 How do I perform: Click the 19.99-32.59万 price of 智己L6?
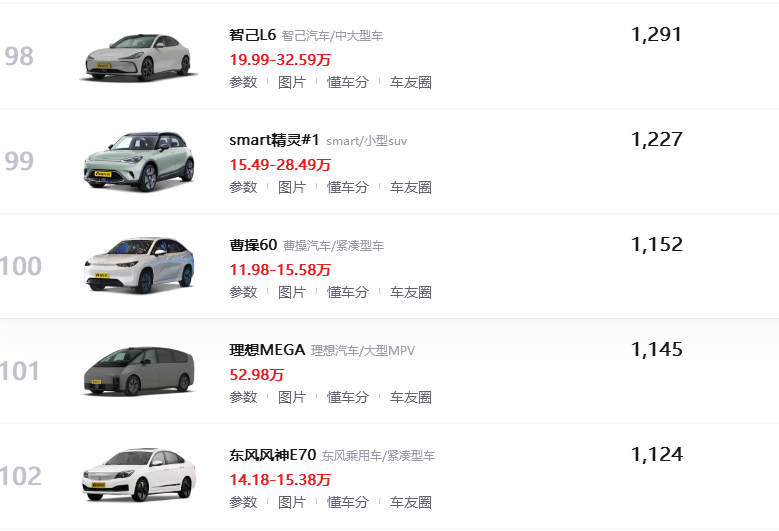click(x=280, y=59)
